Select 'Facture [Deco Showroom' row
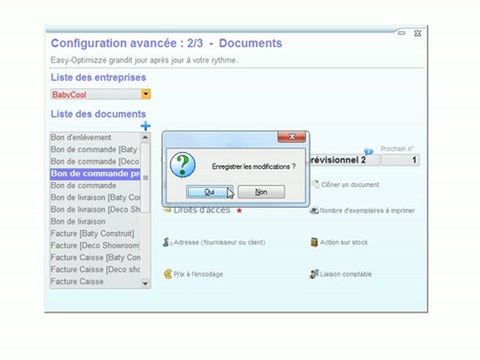 coord(95,245)
